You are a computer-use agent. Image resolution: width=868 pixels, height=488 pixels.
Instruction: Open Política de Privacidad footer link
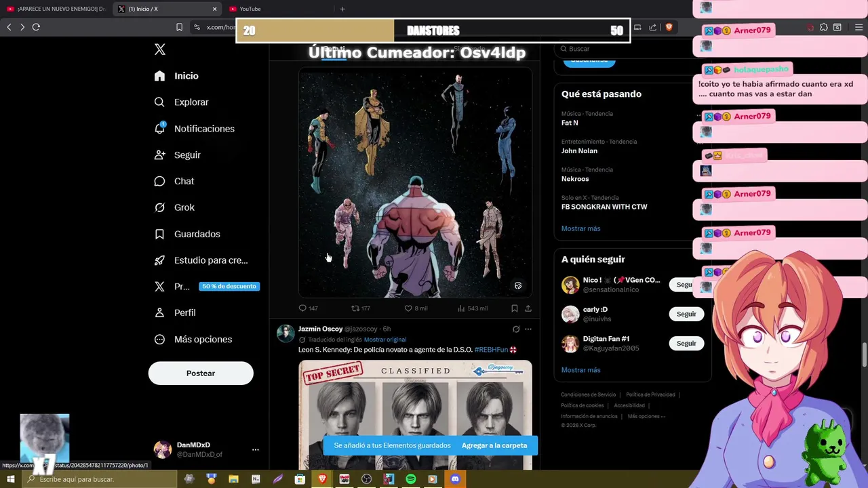tap(650, 394)
